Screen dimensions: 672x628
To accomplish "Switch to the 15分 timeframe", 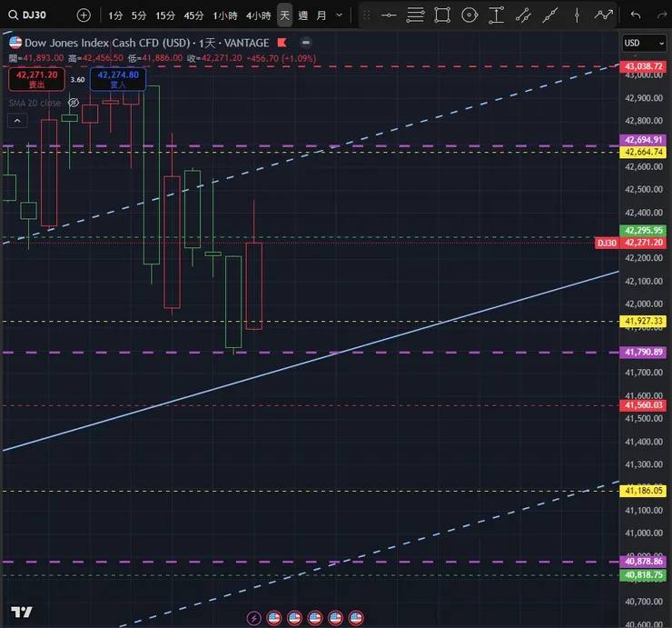I will [165, 15].
